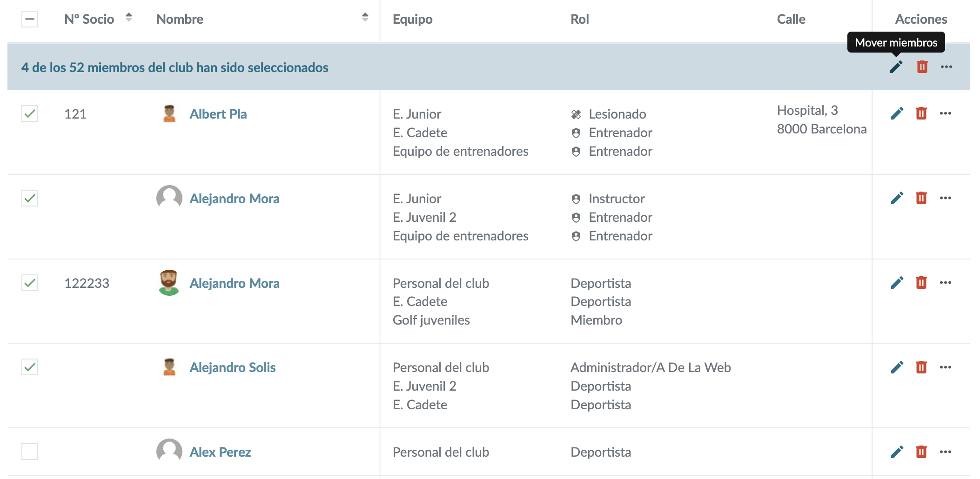
Task: Delete member Albert Pla
Action: click(921, 113)
